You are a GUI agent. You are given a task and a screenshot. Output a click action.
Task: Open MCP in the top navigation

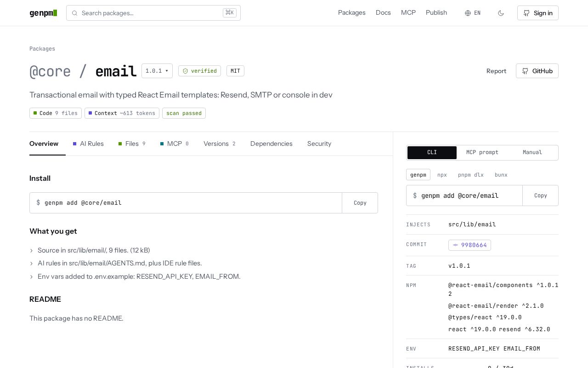tap(408, 13)
